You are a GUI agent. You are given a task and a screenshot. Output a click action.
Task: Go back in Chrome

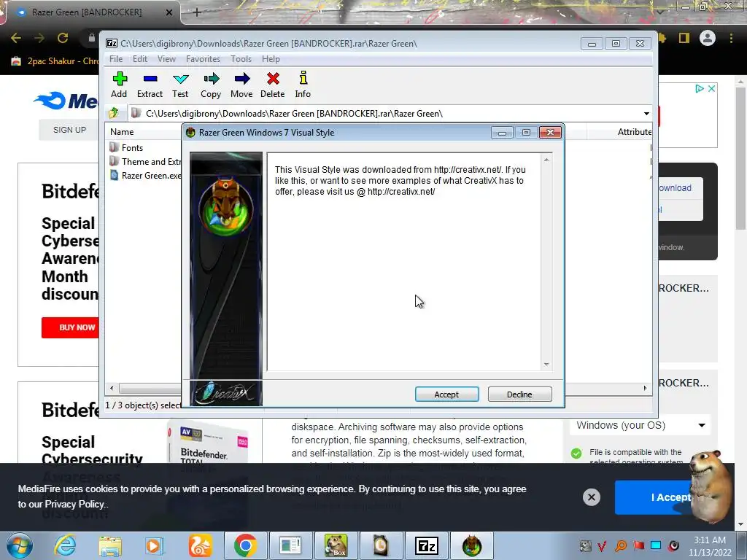click(x=16, y=38)
